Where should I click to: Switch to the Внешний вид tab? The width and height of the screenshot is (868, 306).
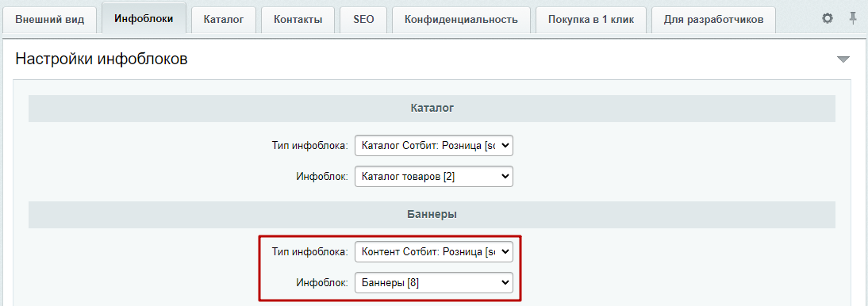point(50,20)
